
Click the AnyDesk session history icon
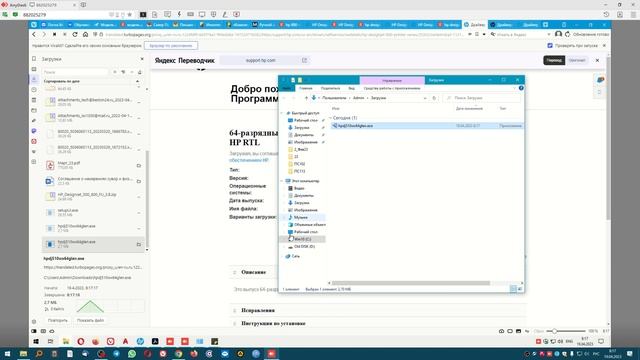pos(607,14)
